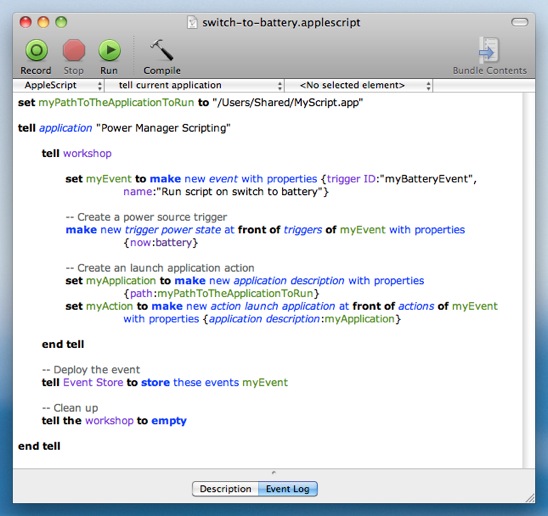Viewport: 548px width, 516px height.
Task: Click comment "-- Create a power source trigger"
Action: [146, 217]
